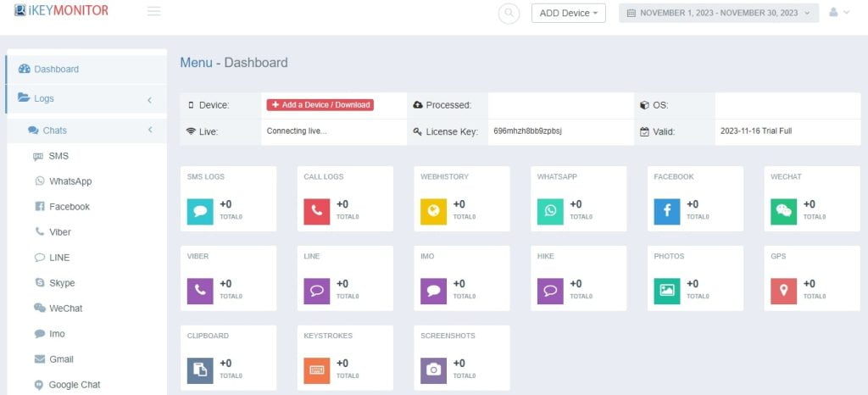Click the Call Logs red phone icon
868x395 pixels.
tap(317, 211)
